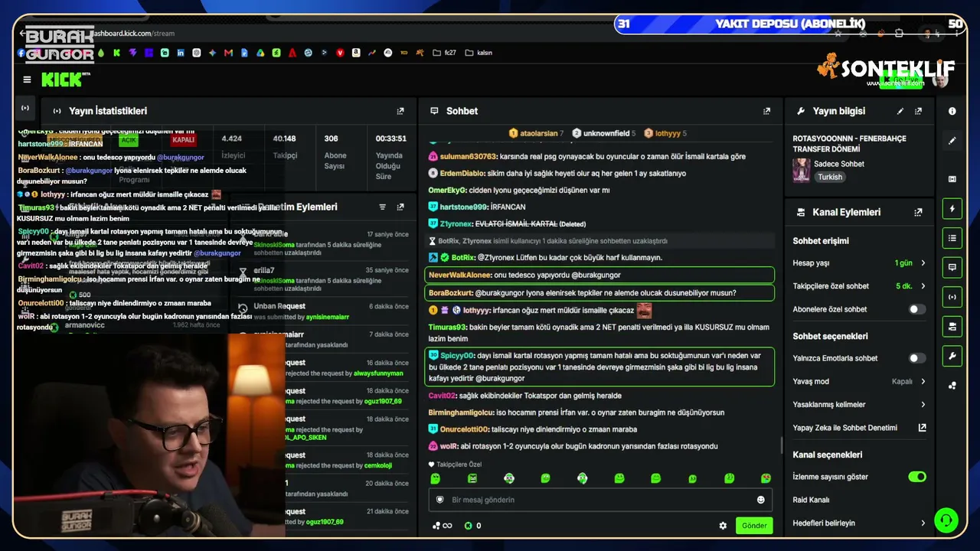The height and width of the screenshot is (551, 980).
Task: Click the info icon in right sidebar
Action: [x=952, y=111]
